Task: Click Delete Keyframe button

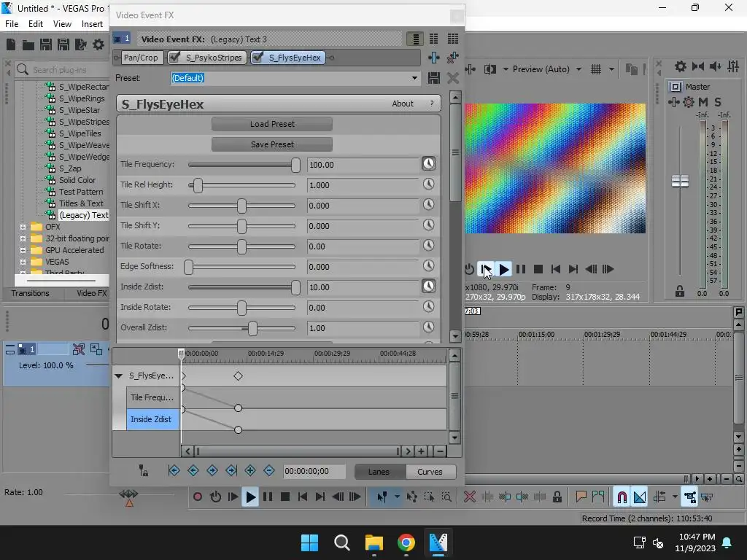Action: point(269,471)
